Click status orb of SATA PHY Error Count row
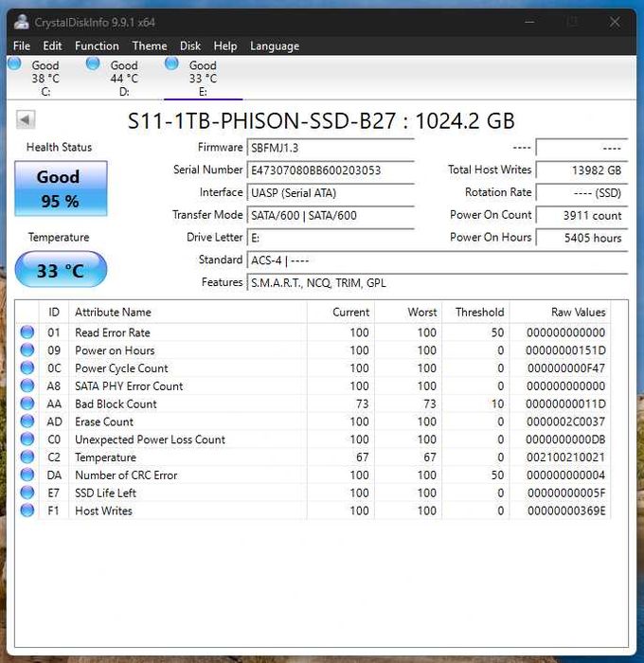 [x=27, y=385]
